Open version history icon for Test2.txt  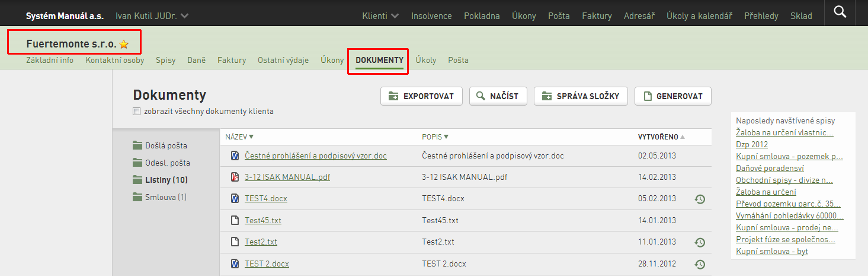click(700, 242)
